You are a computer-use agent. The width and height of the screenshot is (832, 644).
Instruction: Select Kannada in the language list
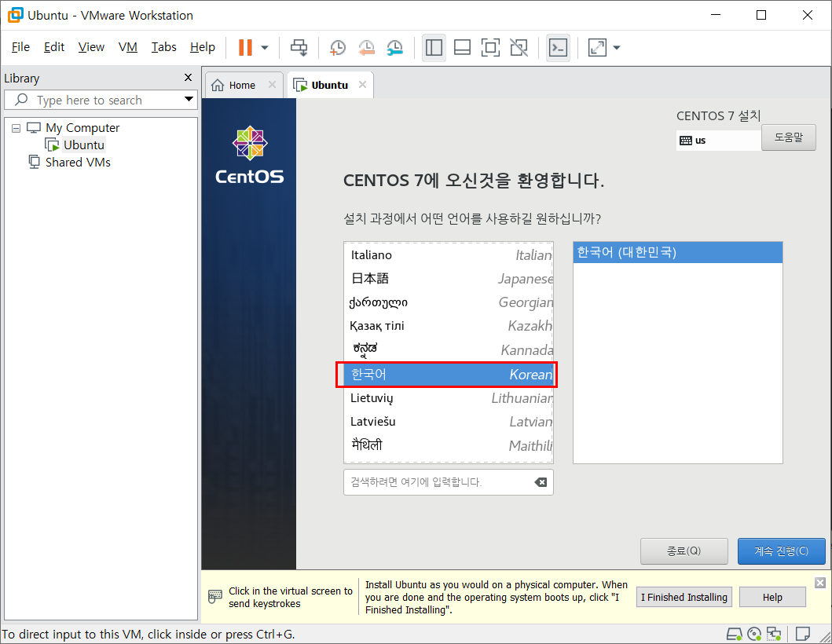(449, 349)
